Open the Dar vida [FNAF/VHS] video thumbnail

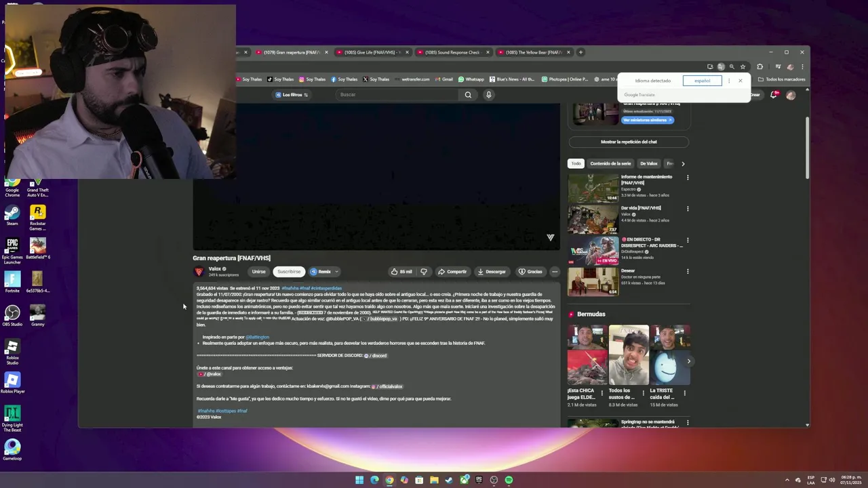click(593, 220)
